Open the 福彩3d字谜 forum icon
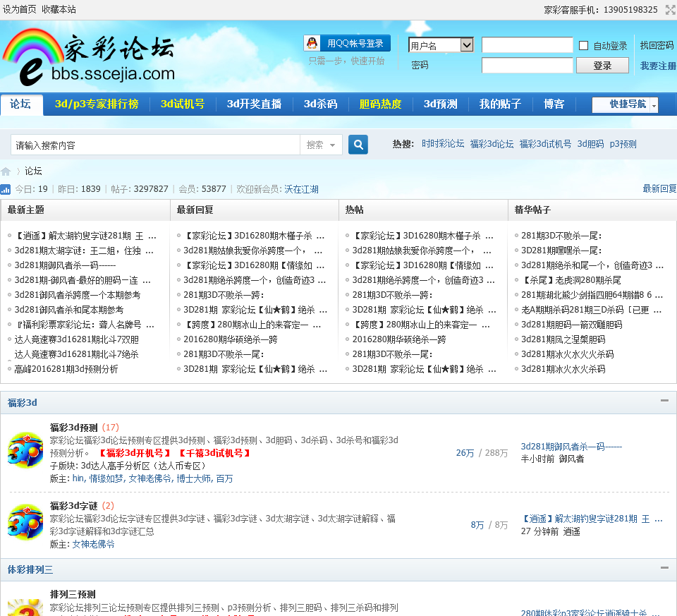 (x=25, y=522)
